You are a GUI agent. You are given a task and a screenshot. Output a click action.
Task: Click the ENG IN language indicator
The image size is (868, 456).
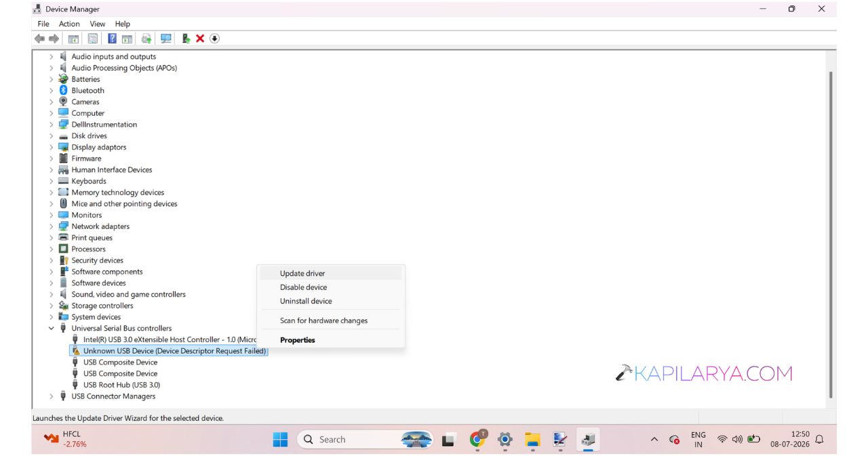(698, 440)
